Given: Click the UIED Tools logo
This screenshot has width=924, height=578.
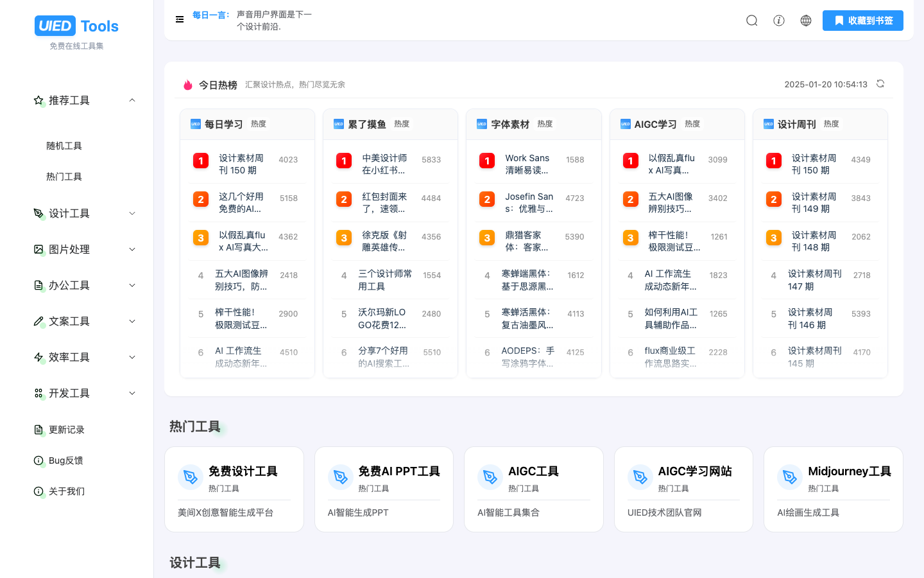Looking at the screenshot, I should 76,26.
